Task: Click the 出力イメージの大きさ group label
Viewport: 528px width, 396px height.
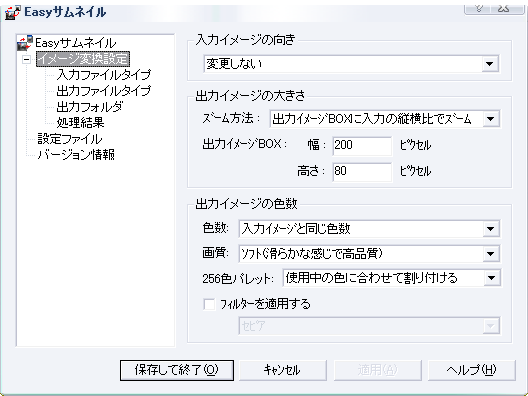Action: tap(250, 96)
